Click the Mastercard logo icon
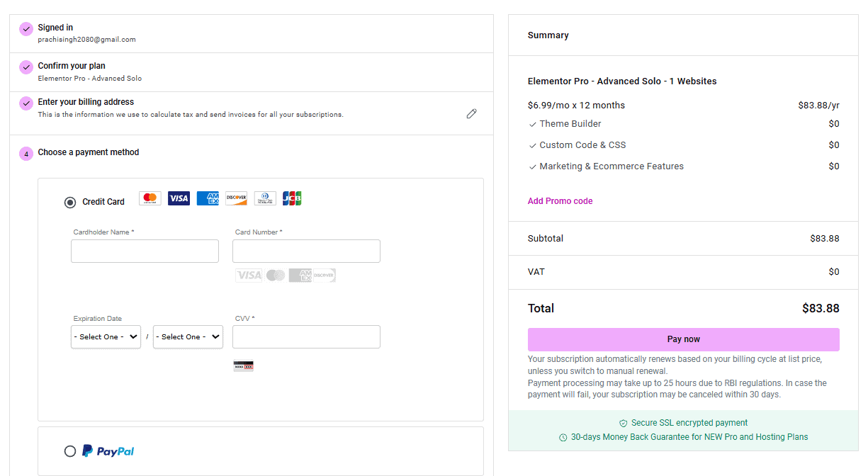Viewport: 868px width, 476px height. (x=150, y=198)
